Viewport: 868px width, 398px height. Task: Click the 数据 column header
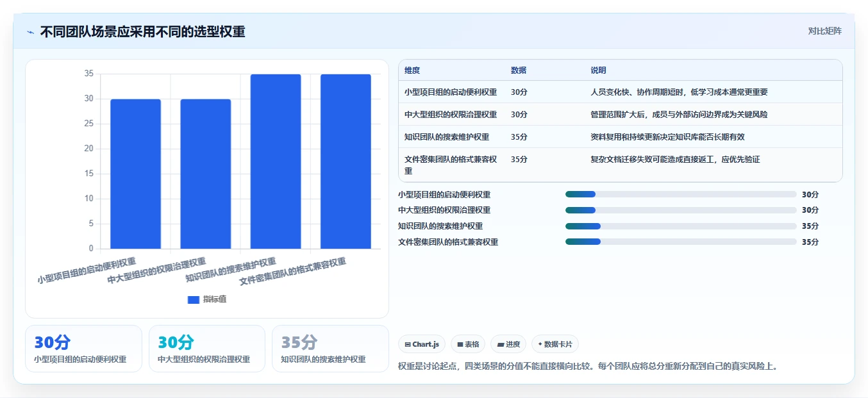pyautogui.click(x=519, y=70)
